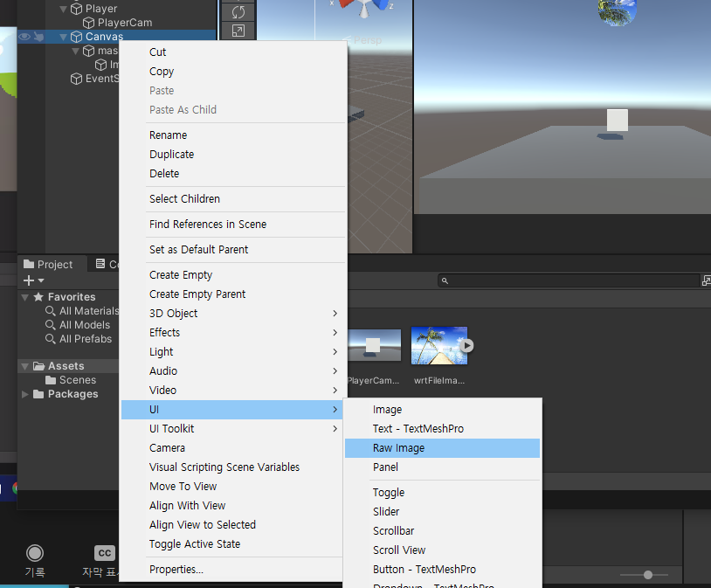Toggle Canvas visibility eye icon

click(24, 37)
